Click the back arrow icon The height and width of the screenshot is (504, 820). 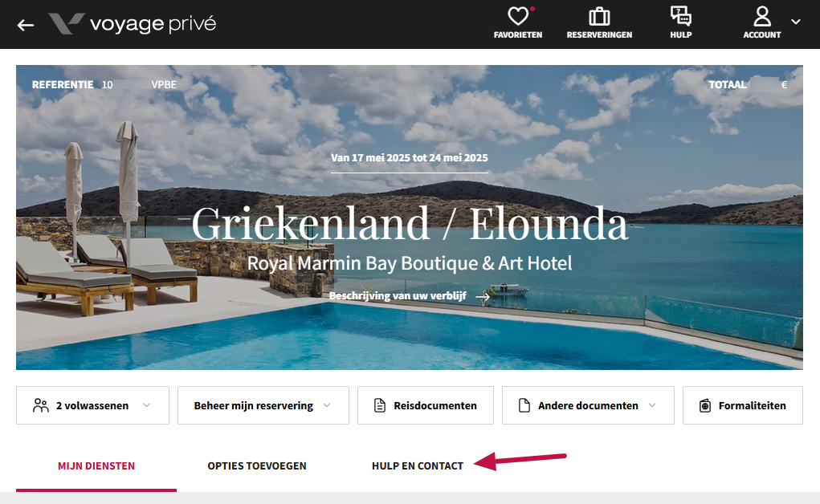(25, 25)
